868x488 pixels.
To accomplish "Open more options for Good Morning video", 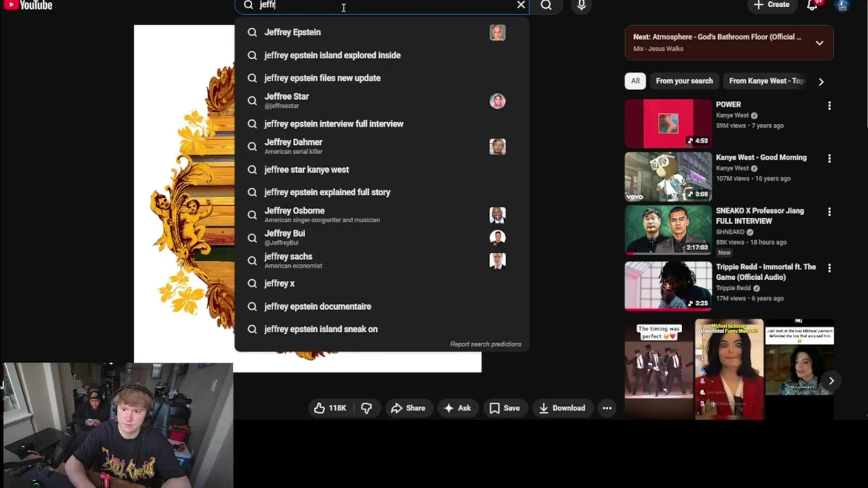I will tap(829, 159).
